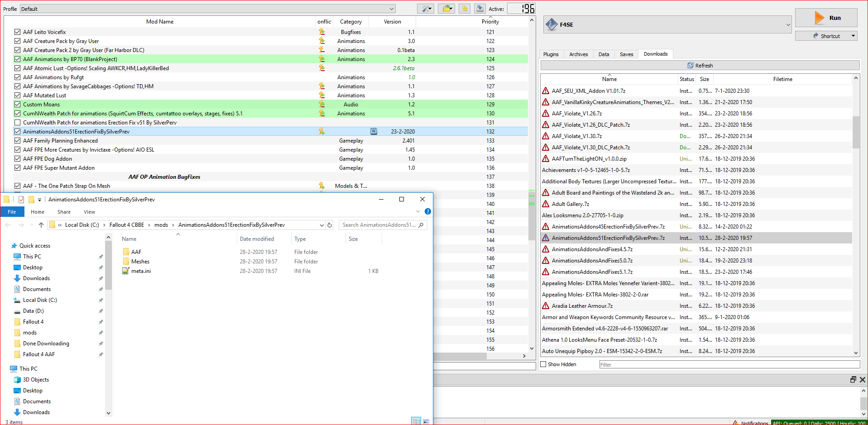Click the warning icon beside Adult Gallery.7z
The width and height of the screenshot is (868, 425).
click(546, 204)
